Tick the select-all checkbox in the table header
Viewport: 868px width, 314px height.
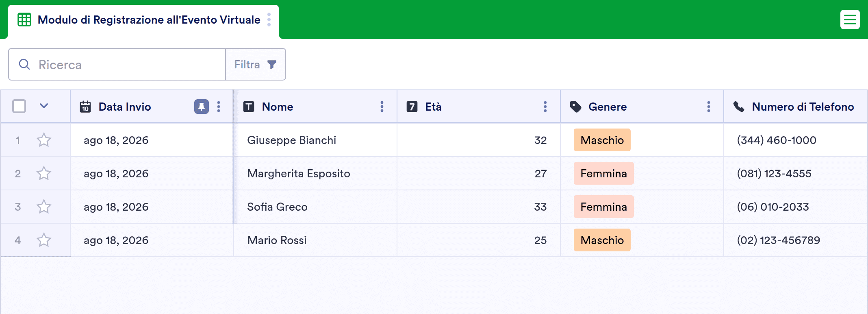tap(19, 106)
